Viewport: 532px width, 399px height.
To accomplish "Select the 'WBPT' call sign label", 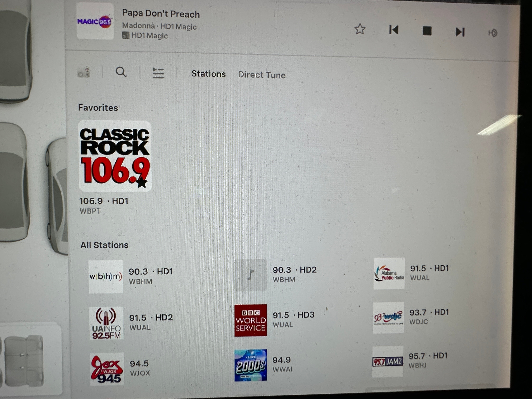I will coord(90,211).
